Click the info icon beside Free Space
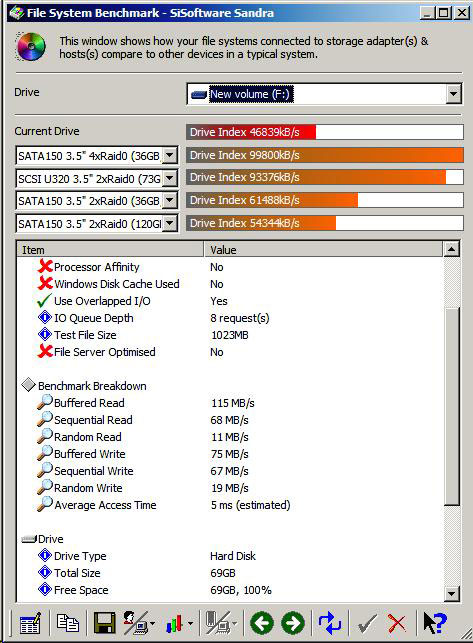Screen dimensions: 473x643 (44, 589)
